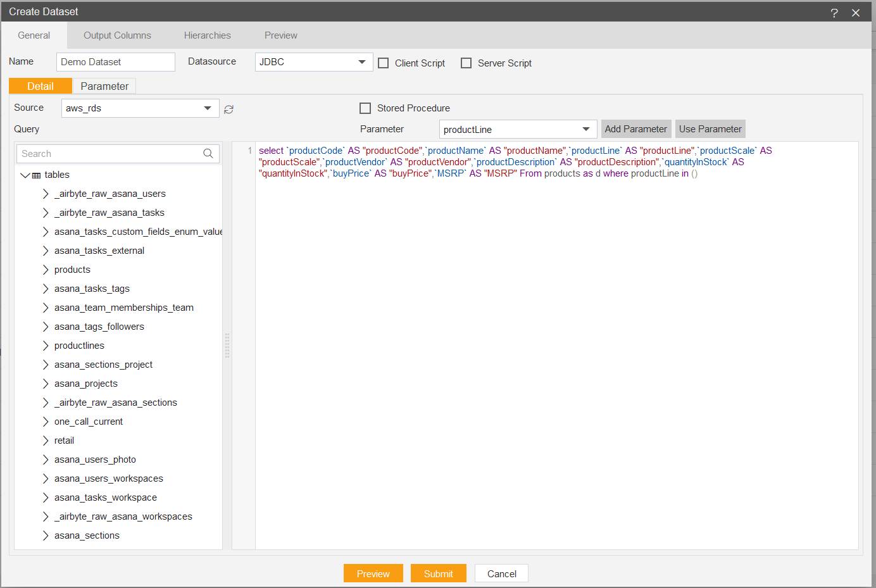Image resolution: width=876 pixels, height=588 pixels.
Task: Enable the Server Script checkbox
Action: tap(466, 63)
